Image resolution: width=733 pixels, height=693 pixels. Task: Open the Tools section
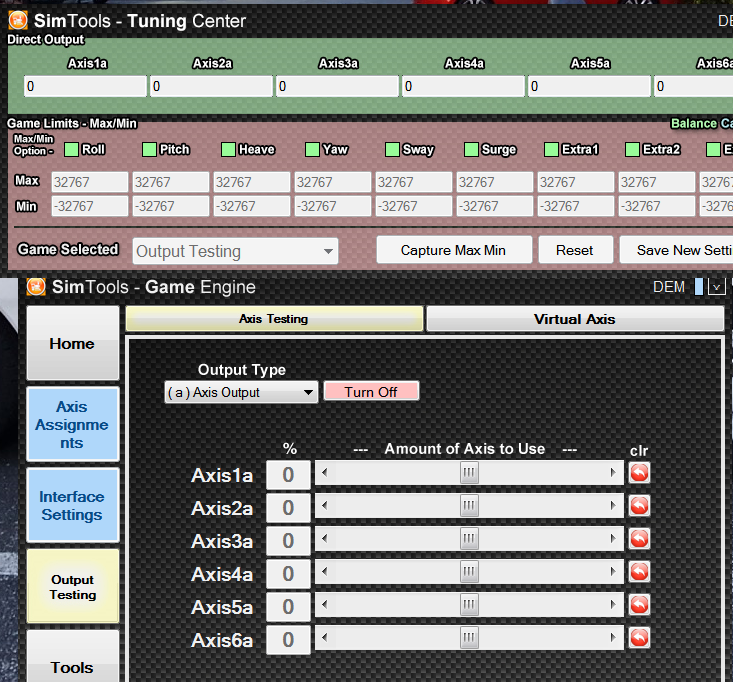click(73, 657)
